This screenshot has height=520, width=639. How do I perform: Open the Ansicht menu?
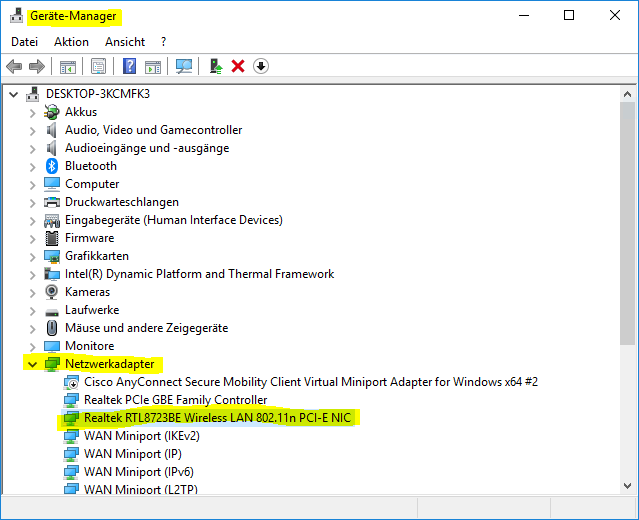click(124, 42)
